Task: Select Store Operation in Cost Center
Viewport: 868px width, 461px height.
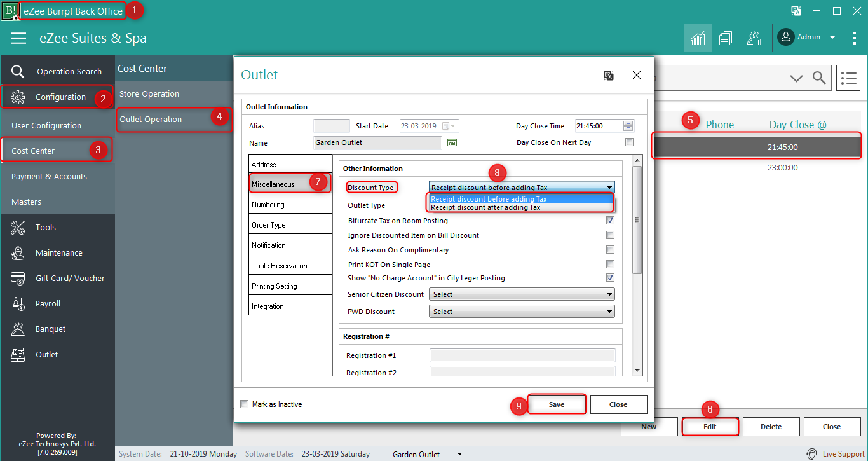Action: pos(174,94)
